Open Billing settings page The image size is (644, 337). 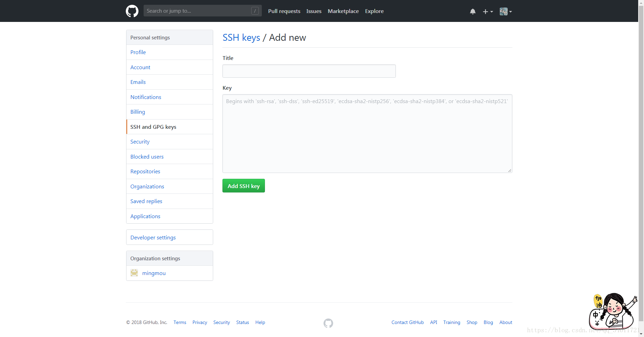tap(170, 112)
